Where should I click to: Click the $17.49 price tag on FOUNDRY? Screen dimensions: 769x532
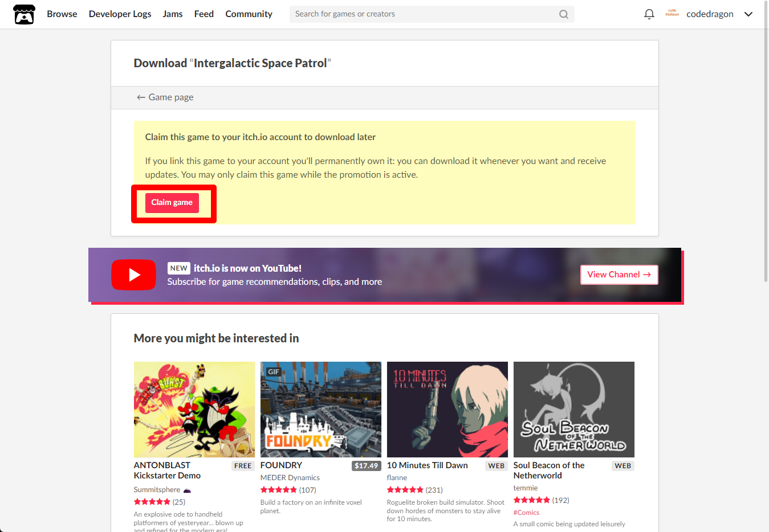tap(366, 466)
